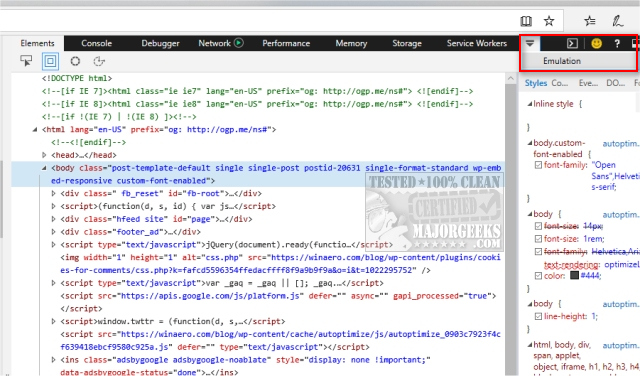Image resolution: width=640 pixels, height=376 pixels.
Task: Click the color picker circle icon
Action: pyautogui.click(x=75, y=61)
